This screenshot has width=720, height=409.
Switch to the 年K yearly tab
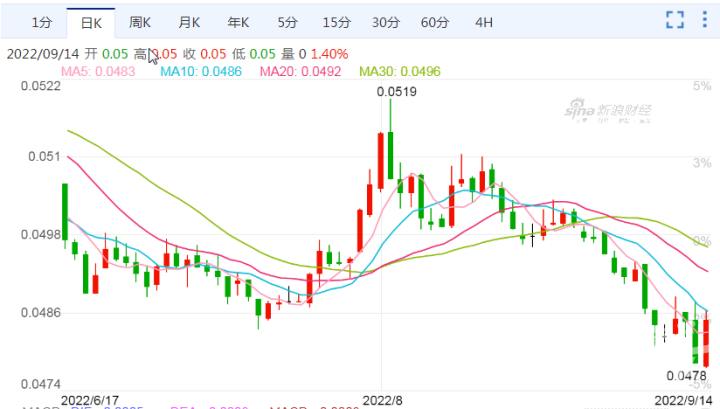238,22
